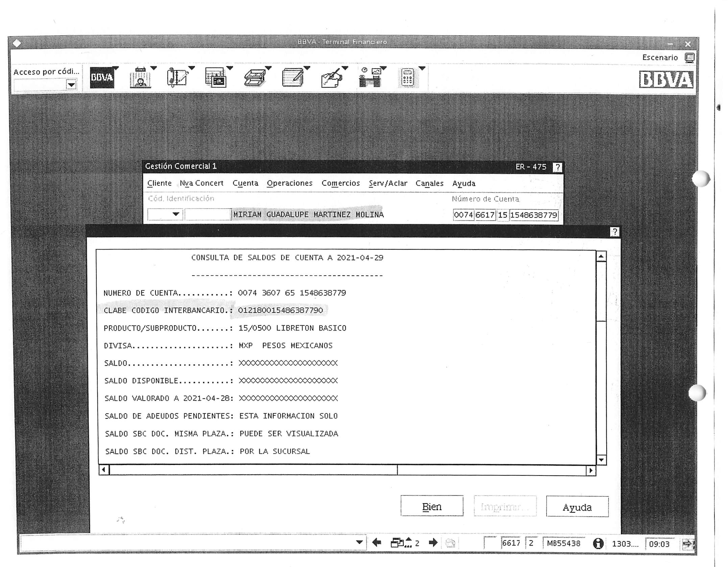
Task: Click the Escenario monitor icon
Action: click(689, 58)
